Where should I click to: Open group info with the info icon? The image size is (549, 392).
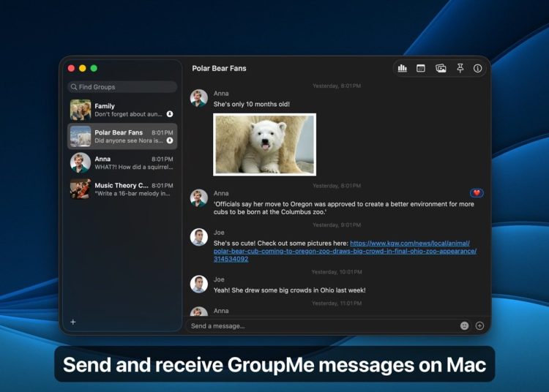pyautogui.click(x=478, y=68)
